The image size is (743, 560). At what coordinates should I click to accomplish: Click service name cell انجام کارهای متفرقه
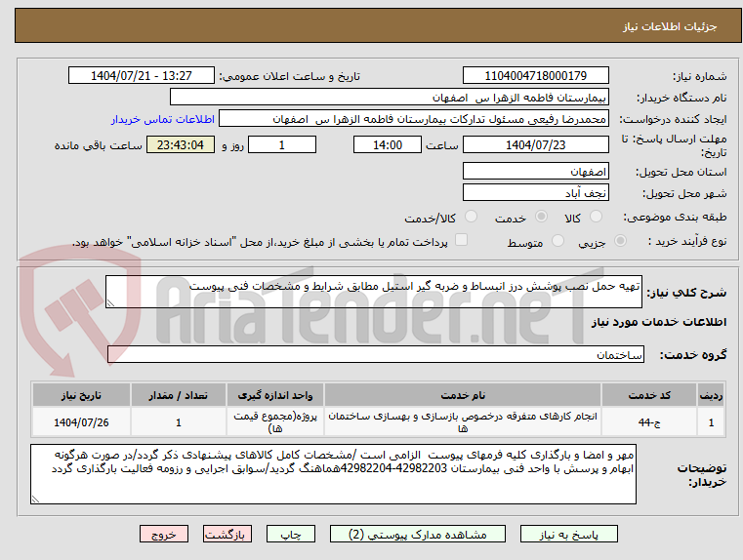pos(463,422)
